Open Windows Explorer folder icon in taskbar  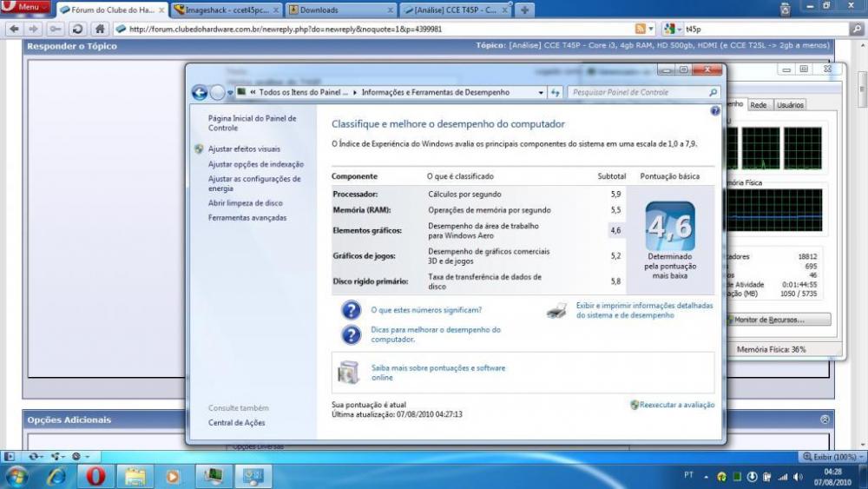[135, 476]
